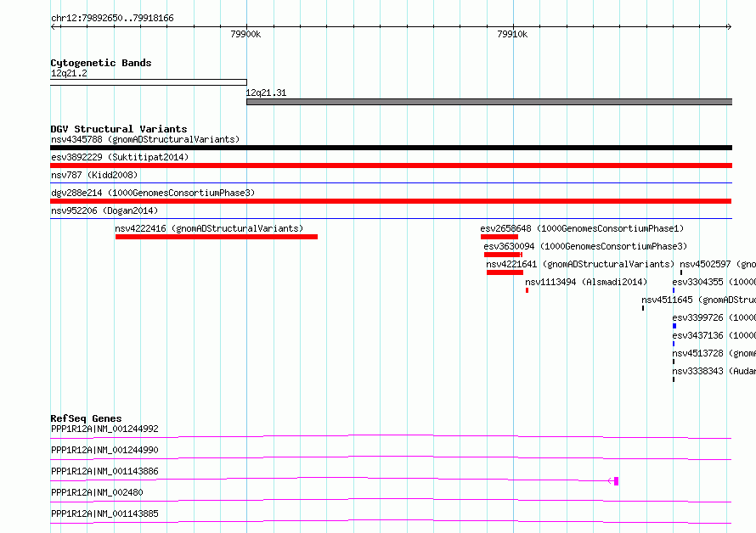Click the PPP1R12A|NM_002480 transcript label
This screenshot has width=756, height=533.
click(97, 492)
